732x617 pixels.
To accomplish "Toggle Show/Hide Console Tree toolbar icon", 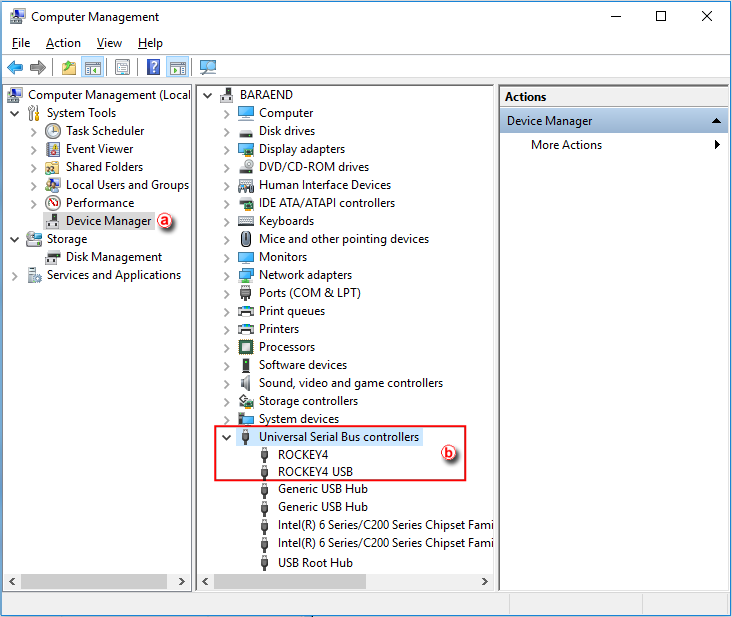I will coord(92,68).
